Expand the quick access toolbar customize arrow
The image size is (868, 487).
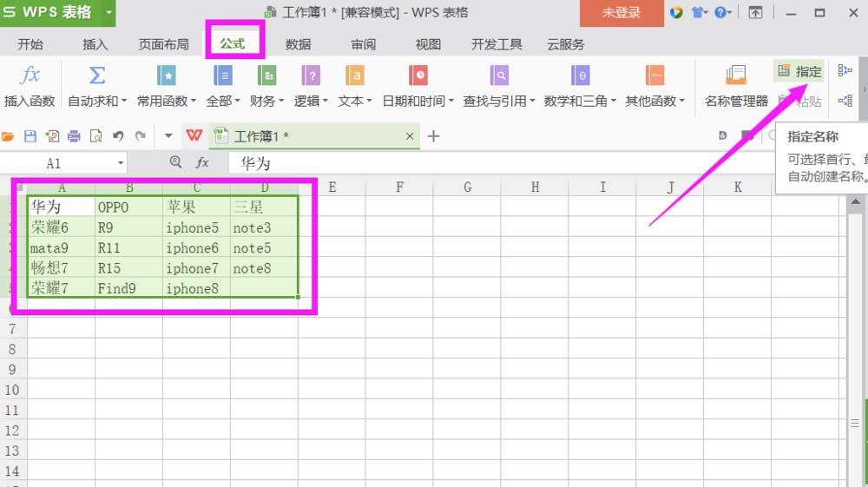pyautogui.click(x=168, y=135)
